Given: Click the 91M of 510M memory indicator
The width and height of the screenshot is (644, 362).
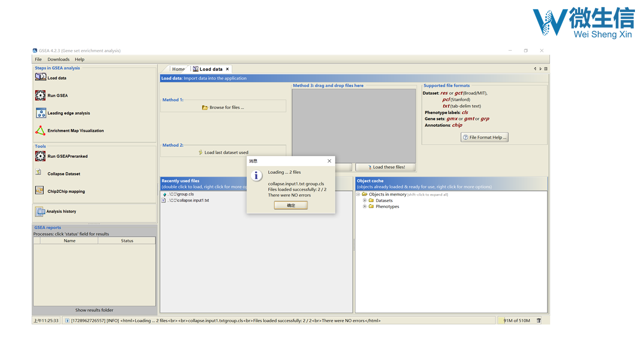Looking at the screenshot, I should pos(517,320).
